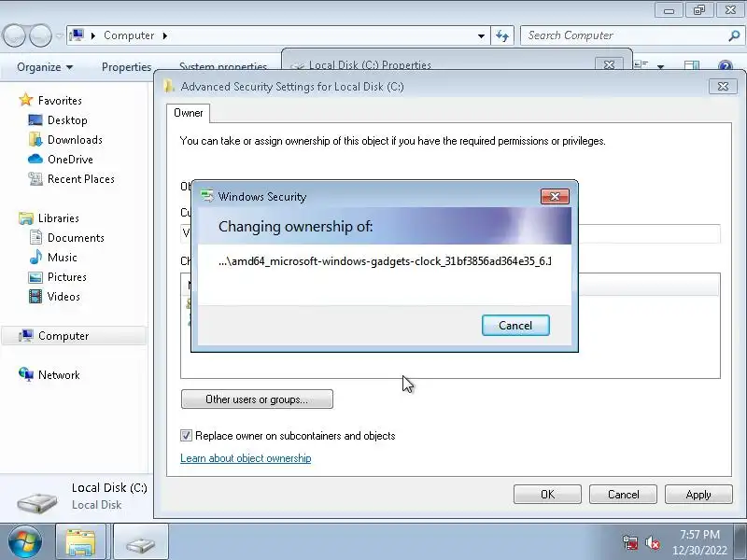The width and height of the screenshot is (747, 560).
Task: Click Computer in the address breadcrumb
Action: click(129, 35)
